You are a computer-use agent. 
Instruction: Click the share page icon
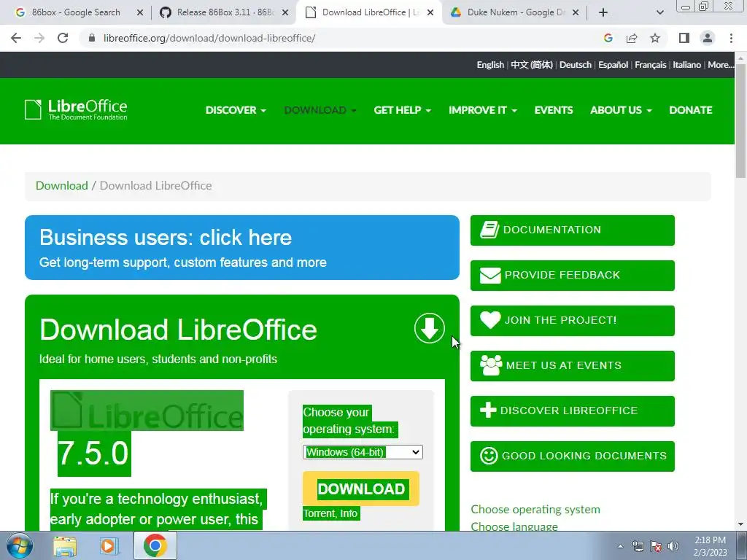(x=632, y=38)
